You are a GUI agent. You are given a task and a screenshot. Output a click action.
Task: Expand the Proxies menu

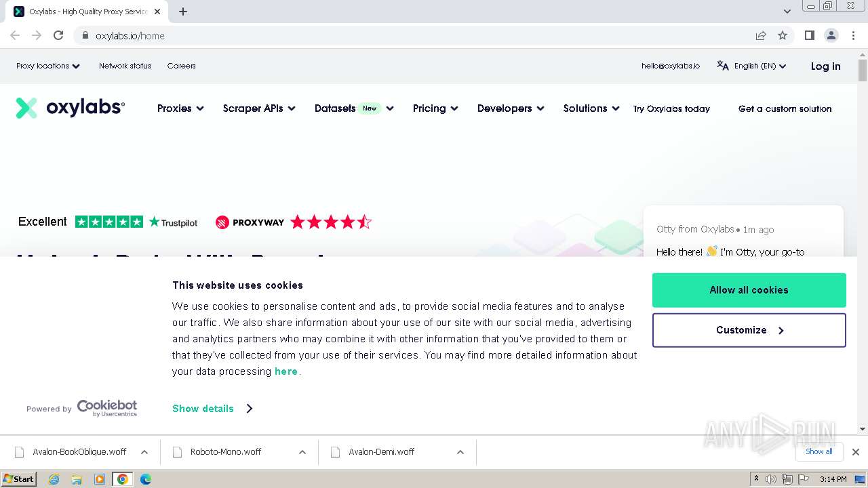pos(180,108)
